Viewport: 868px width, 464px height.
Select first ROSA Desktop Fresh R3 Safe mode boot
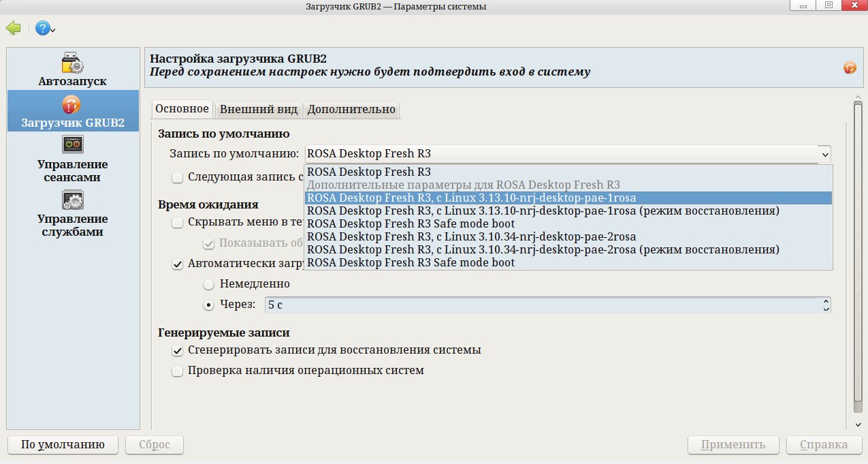(568, 223)
